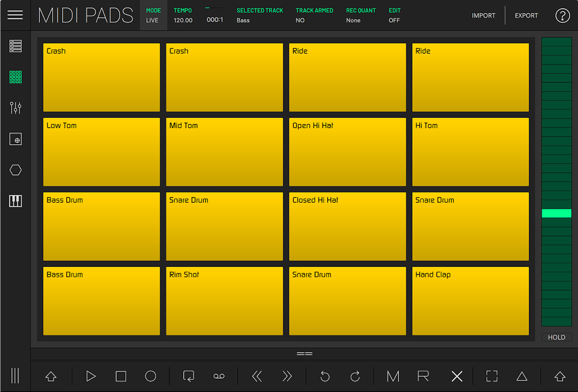This screenshot has width=578, height=392.
Task: Toggle EDIT OFF mode
Action: pos(394,15)
